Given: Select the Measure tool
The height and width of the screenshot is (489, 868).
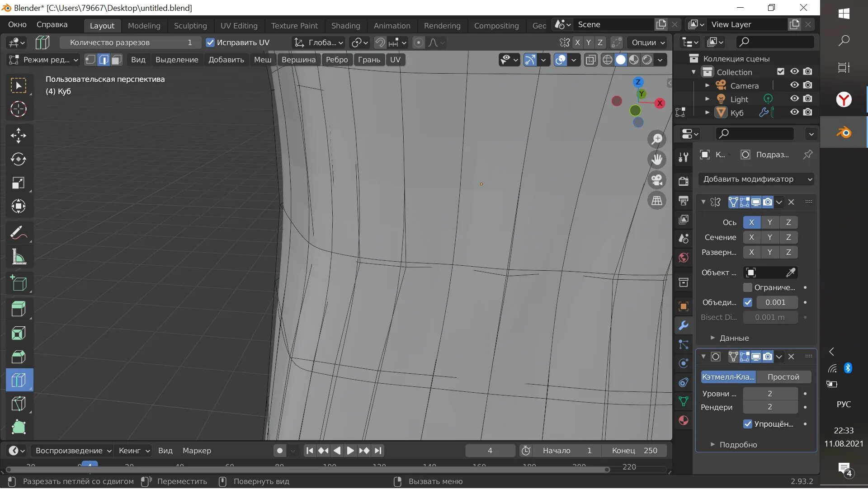Looking at the screenshot, I should [x=18, y=257].
